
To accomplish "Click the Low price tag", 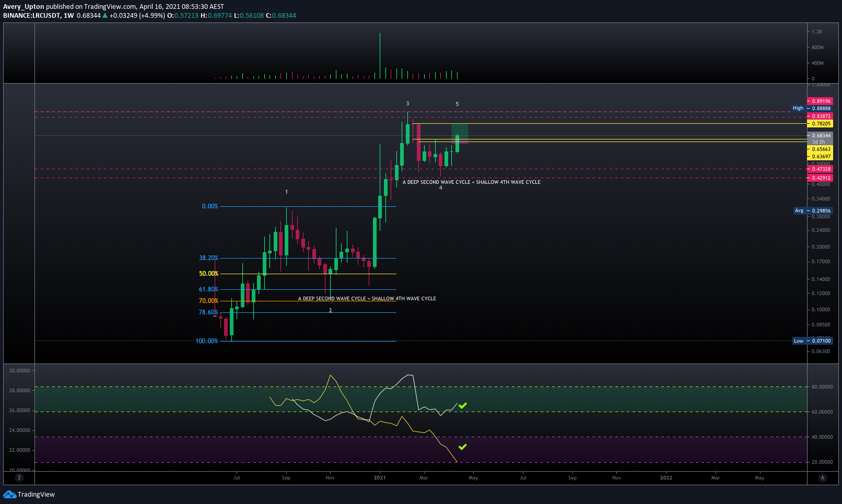I will tap(799, 341).
